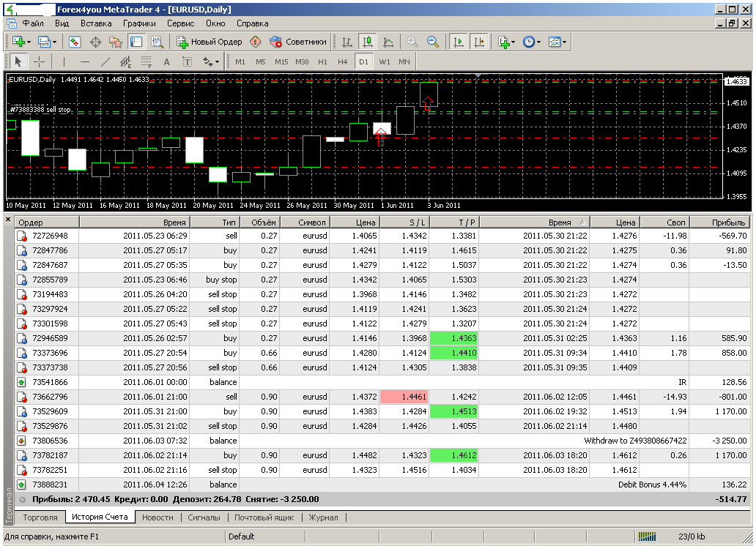The height and width of the screenshot is (546, 756).
Task: Draw a trendline with the diagonal line tool
Action: point(105,61)
